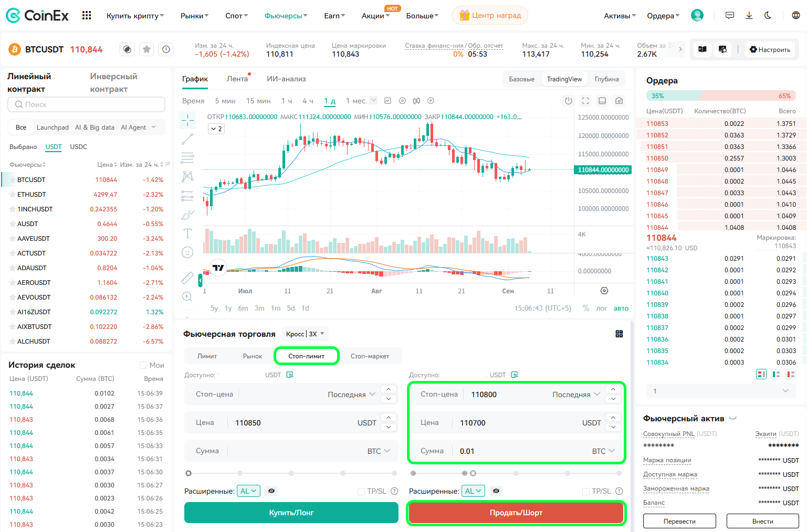Viewport: 807px width, 532px height.
Task: Open the language globe icon
Action: (796, 15)
